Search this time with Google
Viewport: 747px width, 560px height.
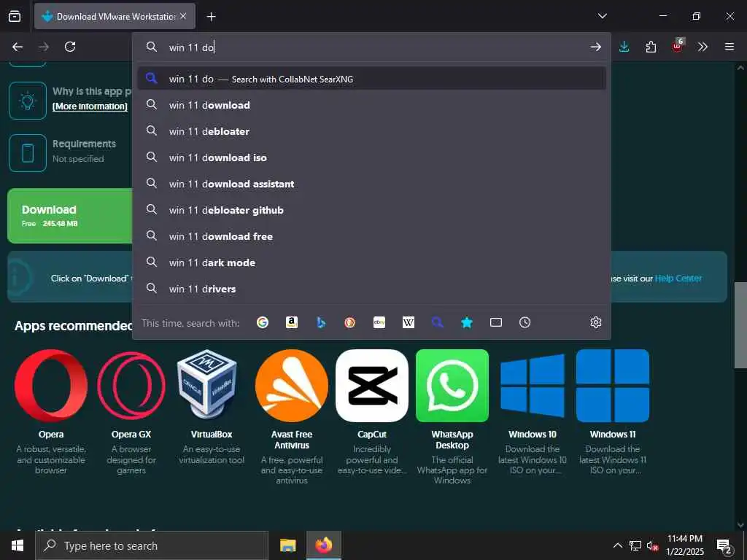[x=263, y=322]
